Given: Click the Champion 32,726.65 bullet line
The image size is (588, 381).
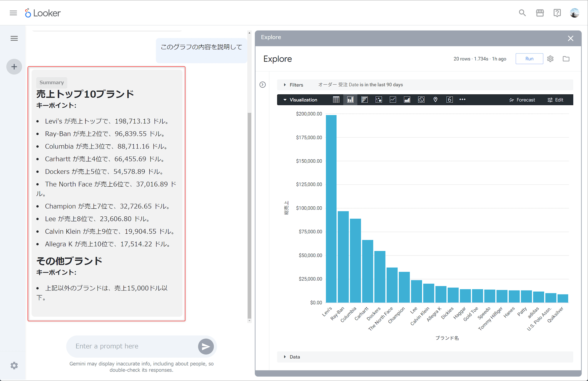Looking at the screenshot, I should (108, 206).
